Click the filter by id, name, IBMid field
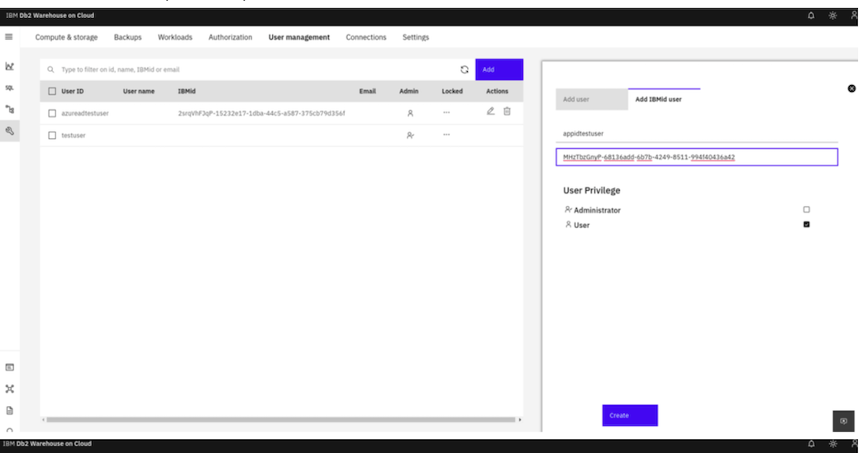This screenshot has height=453, width=868. click(257, 69)
